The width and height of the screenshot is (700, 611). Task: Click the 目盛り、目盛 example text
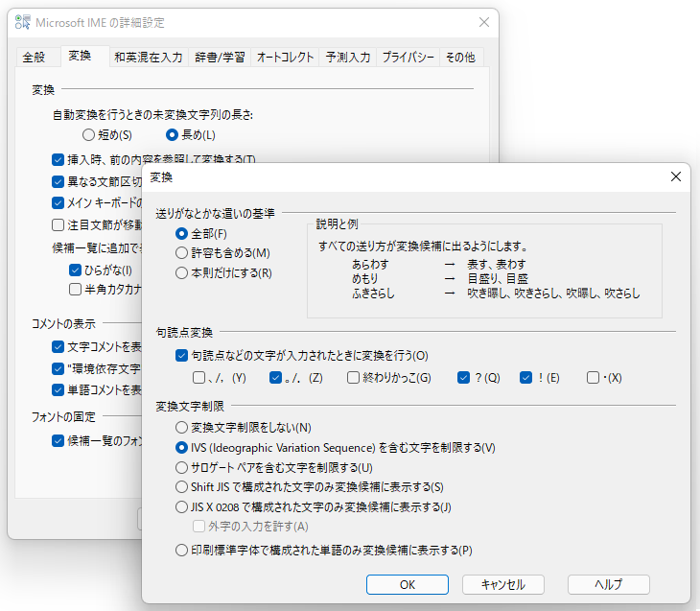coord(498,279)
